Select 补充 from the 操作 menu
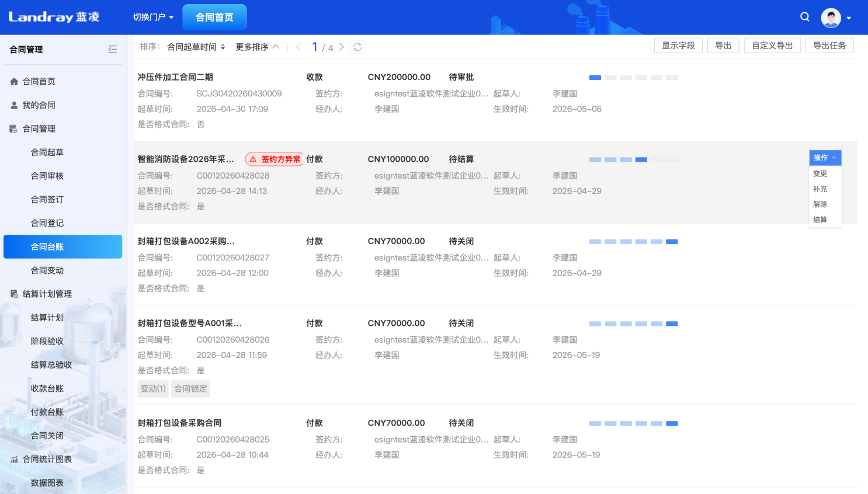The height and width of the screenshot is (494, 868). (820, 189)
